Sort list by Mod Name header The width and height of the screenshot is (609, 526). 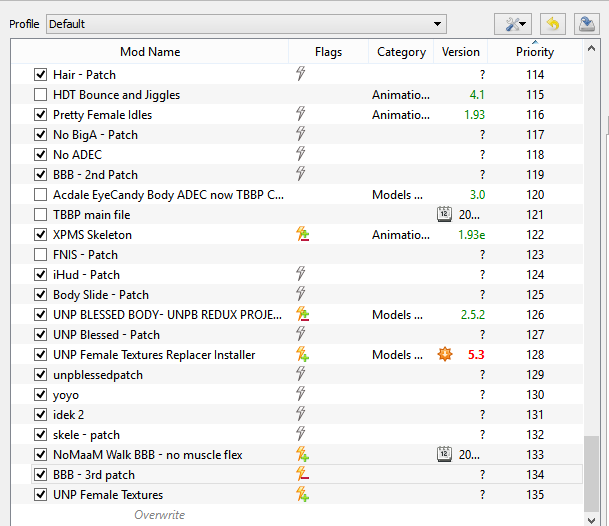(x=150, y=52)
